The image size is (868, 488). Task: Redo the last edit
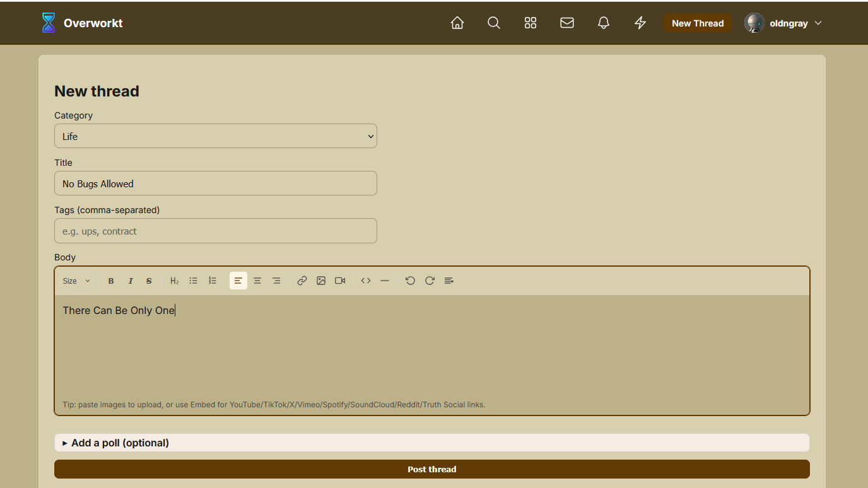(430, 281)
